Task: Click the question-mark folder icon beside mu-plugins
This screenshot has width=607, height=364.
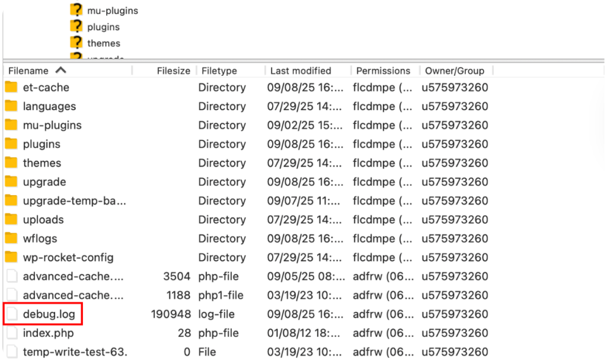Action: pyautogui.click(x=76, y=10)
